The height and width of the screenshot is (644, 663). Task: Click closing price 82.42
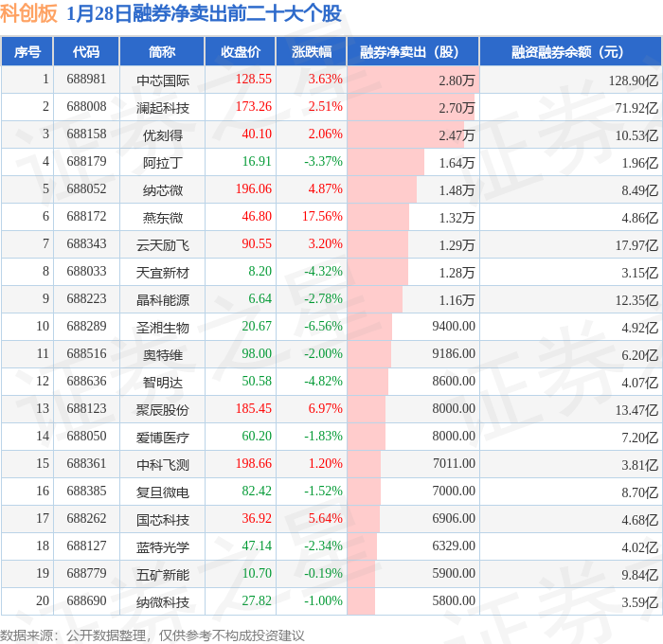coord(257,492)
